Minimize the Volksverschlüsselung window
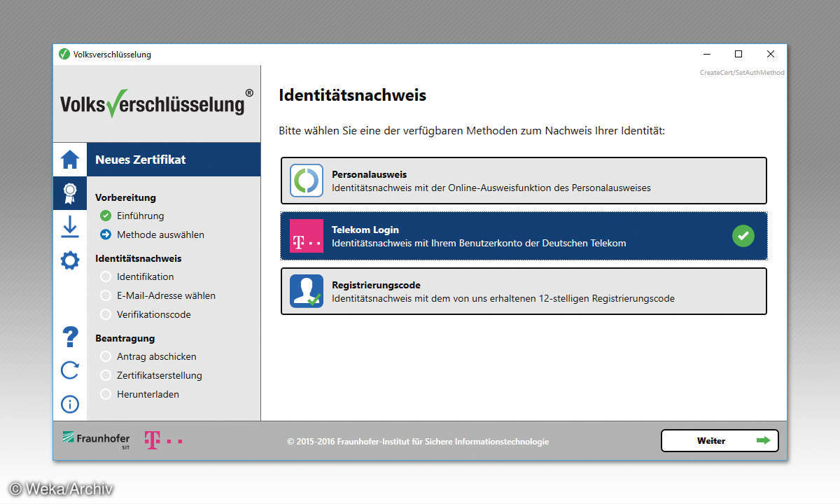The height and width of the screenshot is (504, 840). point(706,55)
